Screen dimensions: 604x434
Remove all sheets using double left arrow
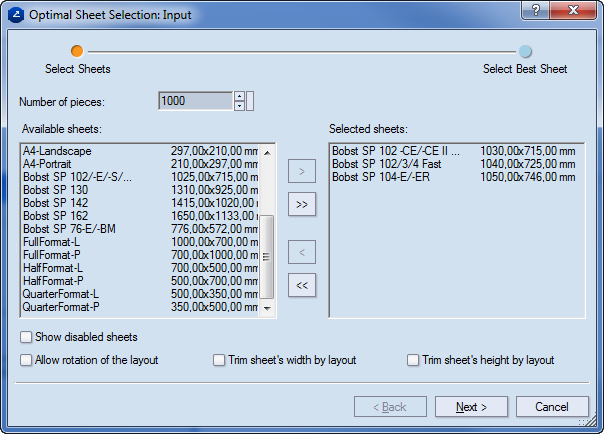[301, 285]
